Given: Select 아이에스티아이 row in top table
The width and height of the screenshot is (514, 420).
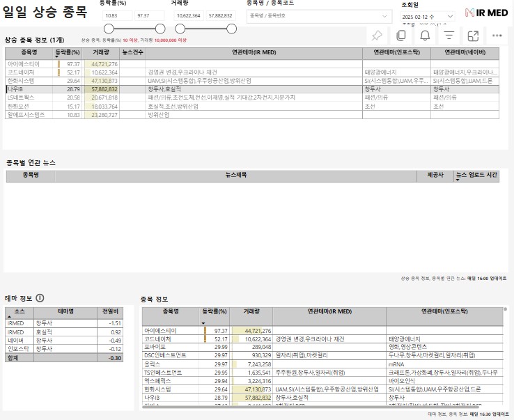Looking at the screenshot, I should click(x=252, y=64).
